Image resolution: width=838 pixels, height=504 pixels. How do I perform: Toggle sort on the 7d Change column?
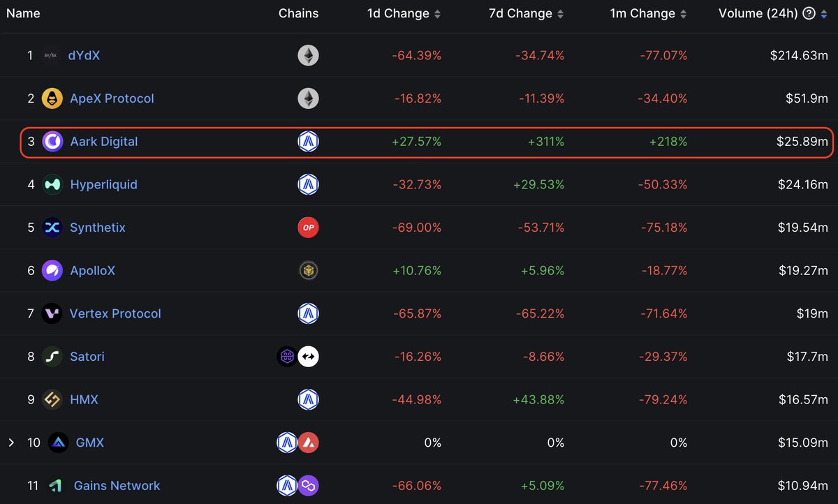[562, 13]
